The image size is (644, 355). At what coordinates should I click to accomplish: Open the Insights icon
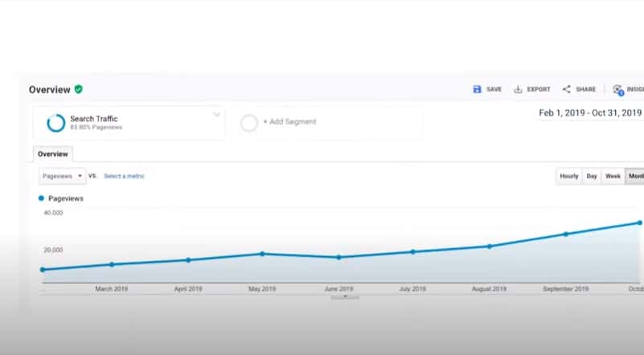617,90
